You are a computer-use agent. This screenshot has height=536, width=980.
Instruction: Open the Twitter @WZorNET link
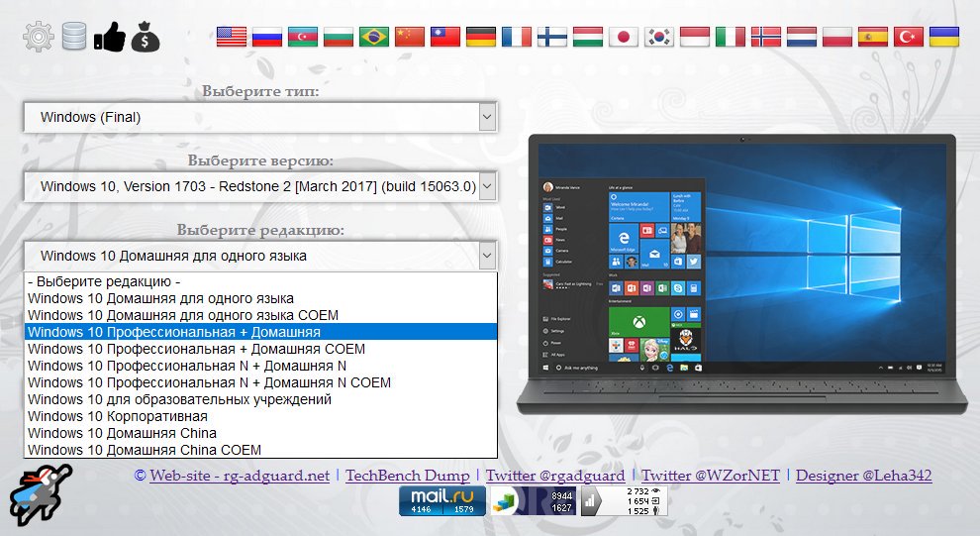coord(711,476)
